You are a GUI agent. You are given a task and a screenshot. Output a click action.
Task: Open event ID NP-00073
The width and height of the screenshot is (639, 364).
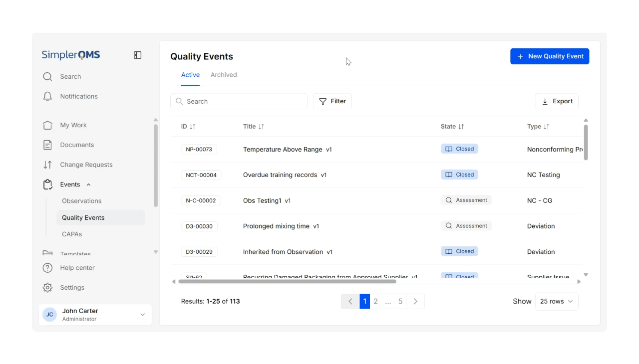pyautogui.click(x=199, y=149)
